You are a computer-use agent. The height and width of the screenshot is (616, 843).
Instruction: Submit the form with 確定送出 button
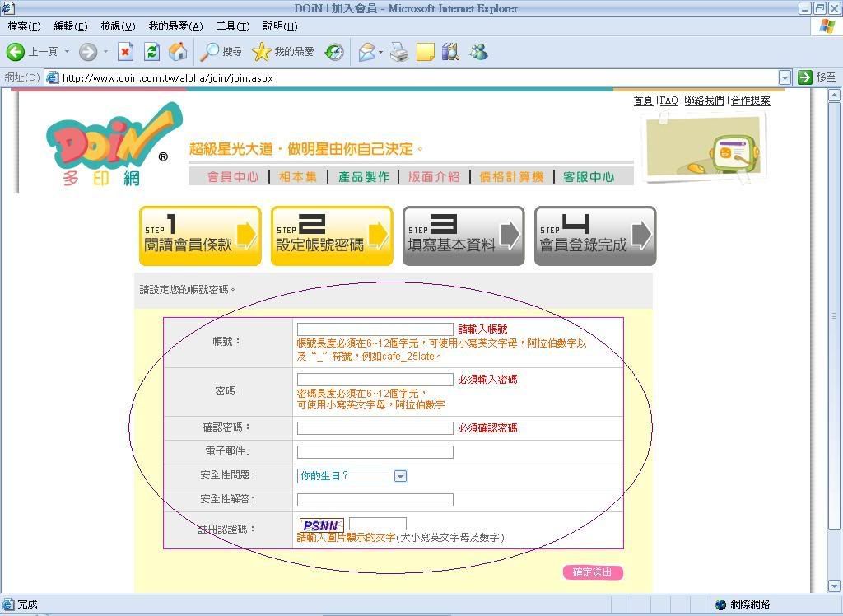point(593,572)
